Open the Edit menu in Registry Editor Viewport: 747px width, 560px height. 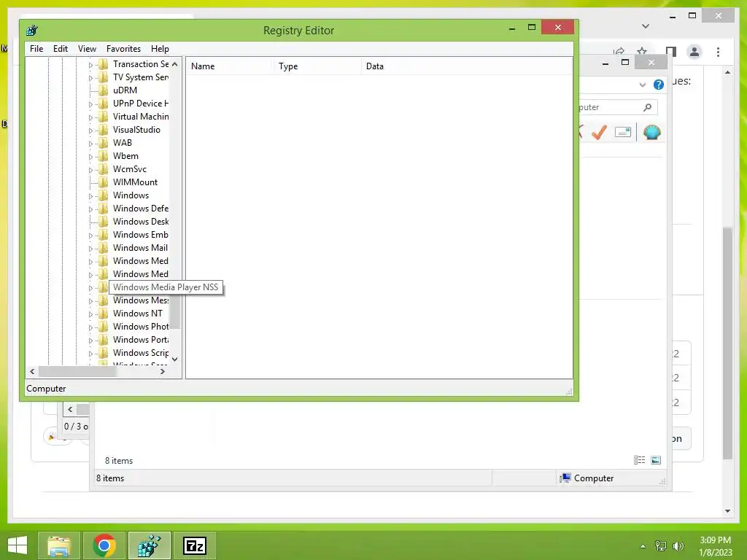tap(60, 49)
